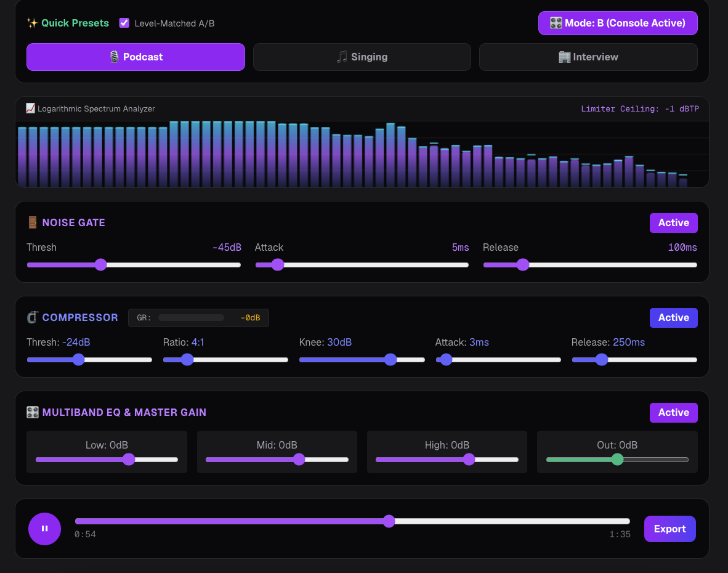Viewport: 728px width, 573px height.
Task: Click the 1:35 total duration label
Action: coord(620,534)
